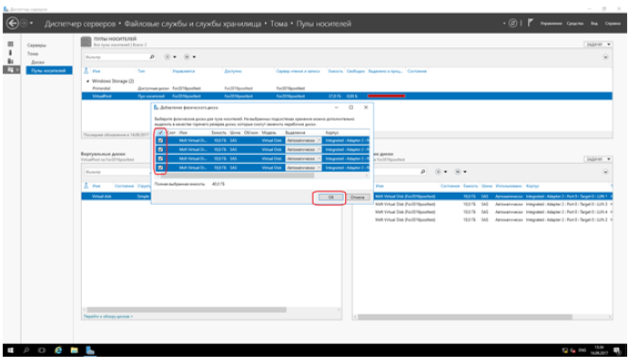The width and height of the screenshot is (639, 364).
Task: Select Диски in the side navigation
Action: pos(37,63)
